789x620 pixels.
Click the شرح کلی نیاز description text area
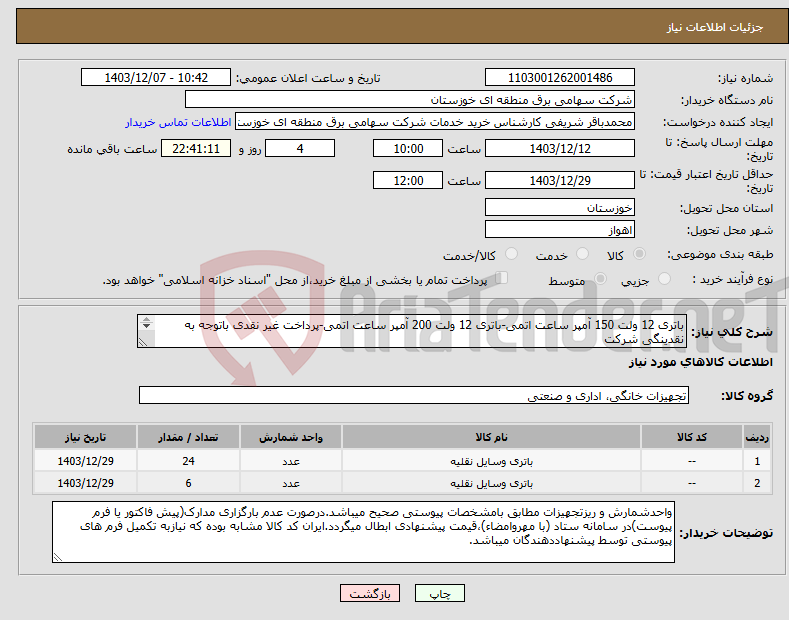[412, 331]
